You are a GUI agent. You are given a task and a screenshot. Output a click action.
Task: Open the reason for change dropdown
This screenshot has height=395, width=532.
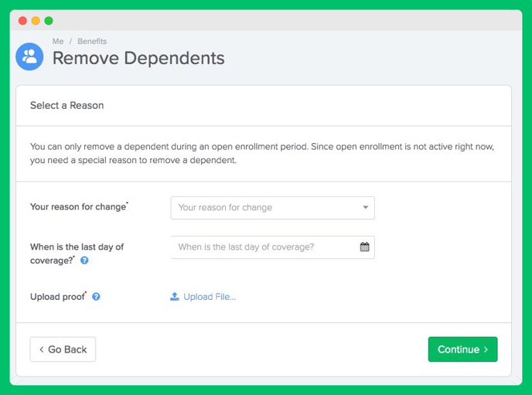coord(273,207)
